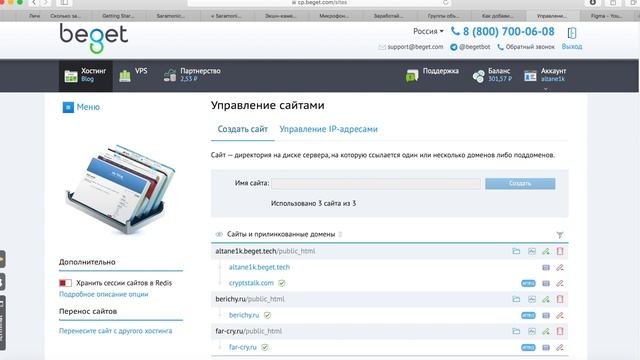Click picture icon in far-cry.ru/public_html row

[531, 331]
